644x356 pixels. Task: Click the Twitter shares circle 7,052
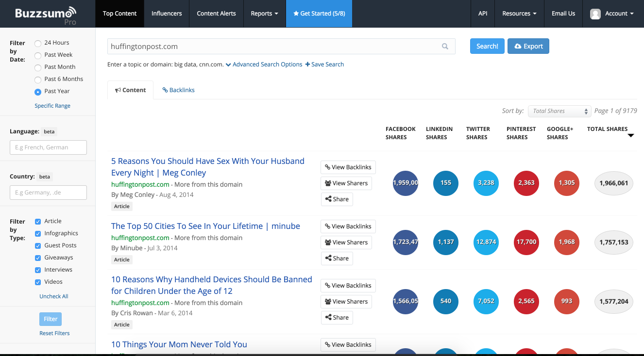(486, 301)
